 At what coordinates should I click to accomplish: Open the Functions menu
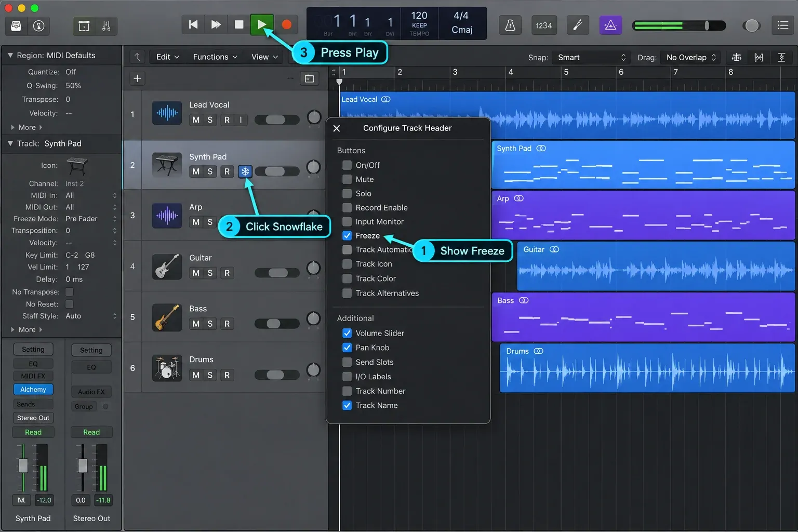pos(215,57)
